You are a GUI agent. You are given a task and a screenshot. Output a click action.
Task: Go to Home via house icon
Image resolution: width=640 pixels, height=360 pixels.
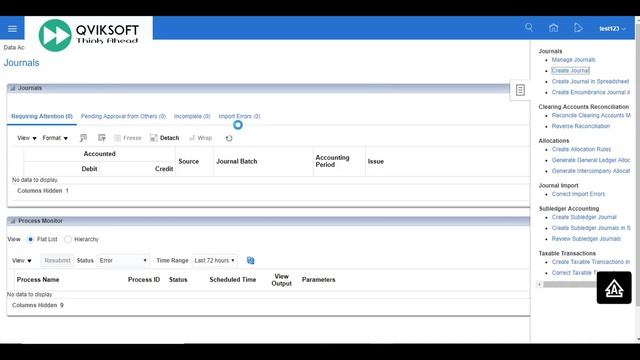553,28
